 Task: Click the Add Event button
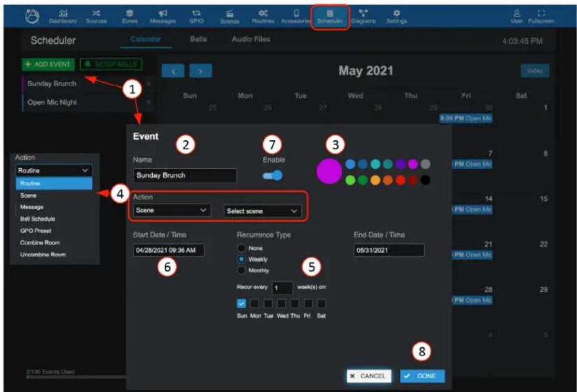[48, 64]
